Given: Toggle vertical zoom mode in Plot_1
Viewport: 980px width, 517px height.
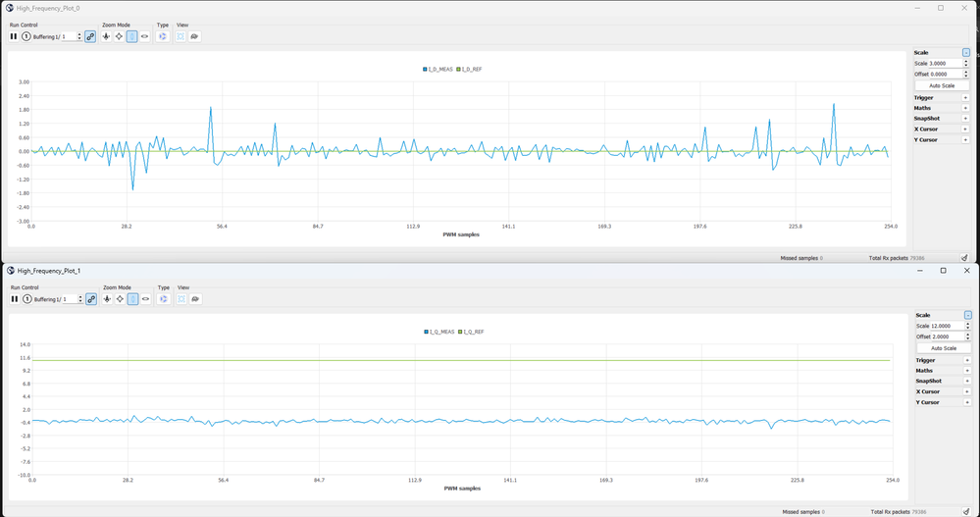Looking at the screenshot, I should [132, 299].
